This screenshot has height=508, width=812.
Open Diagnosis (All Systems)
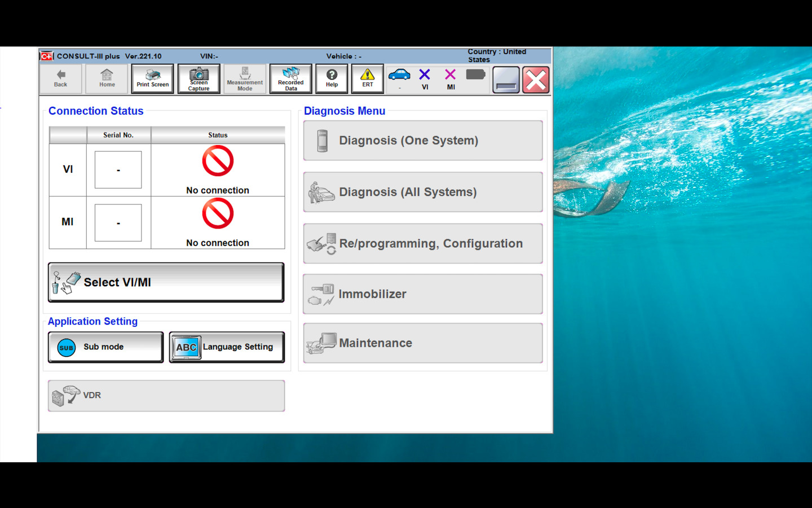(423, 192)
